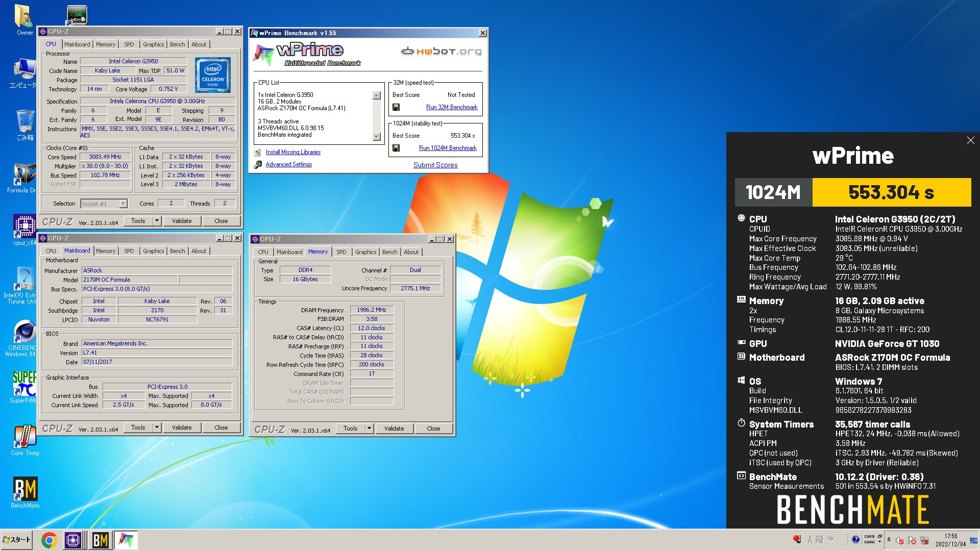The width and height of the screenshot is (980, 551).
Task: Open About tab in top CPU-Z window
Action: click(x=199, y=44)
